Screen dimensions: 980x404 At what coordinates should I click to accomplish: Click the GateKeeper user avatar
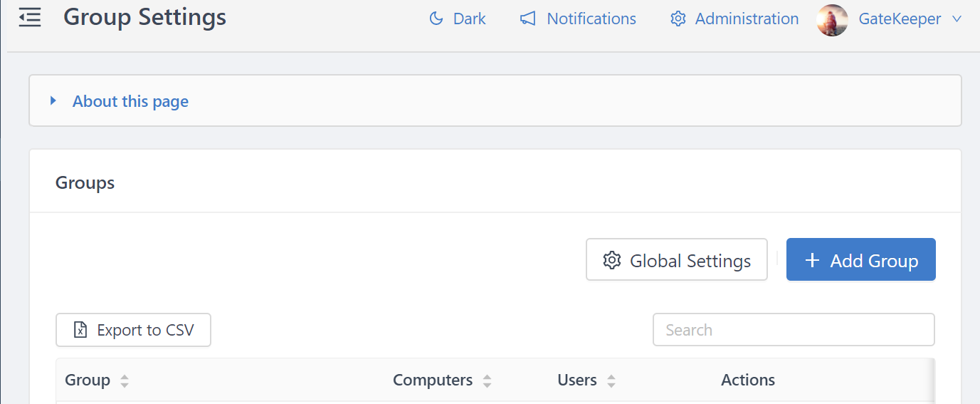click(832, 20)
